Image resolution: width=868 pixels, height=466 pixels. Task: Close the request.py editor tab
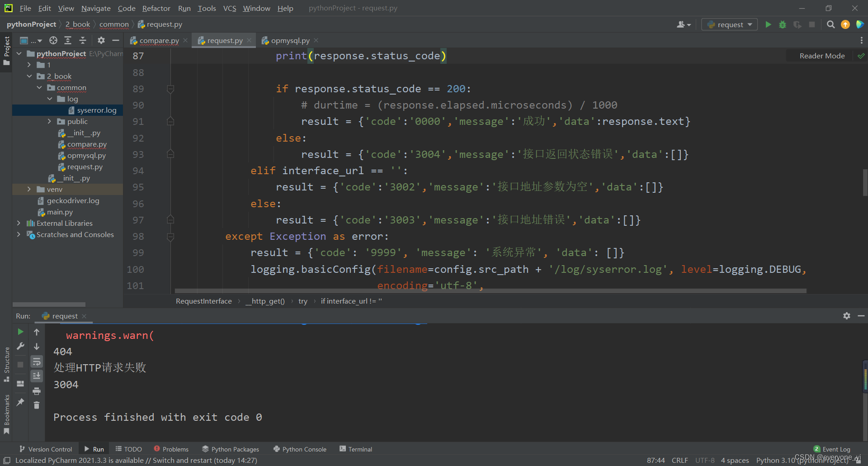coord(249,40)
